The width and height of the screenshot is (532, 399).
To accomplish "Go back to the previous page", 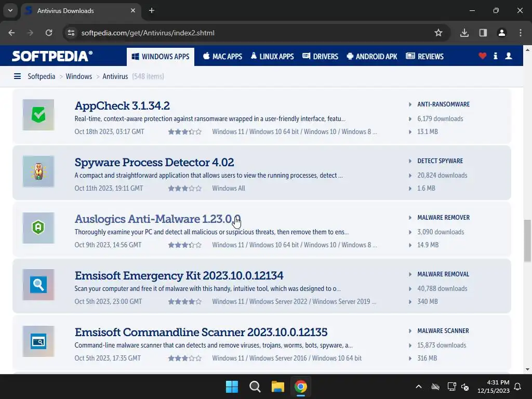I will tap(11, 33).
